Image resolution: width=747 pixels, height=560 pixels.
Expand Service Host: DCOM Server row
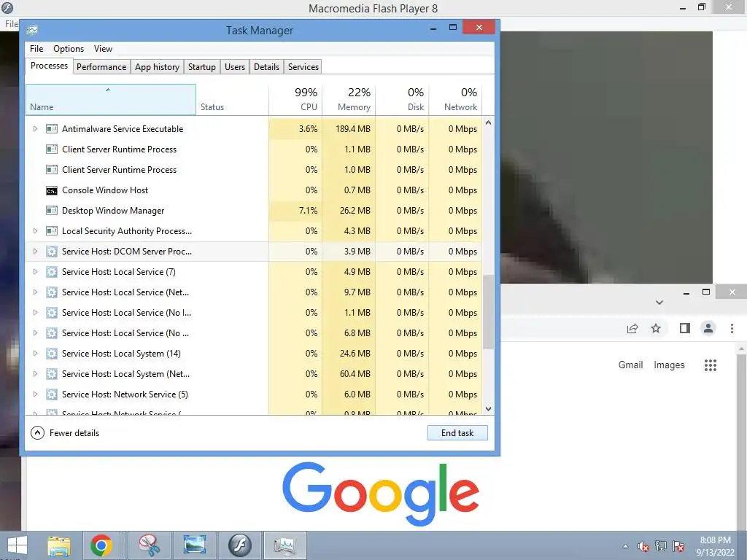click(x=35, y=252)
